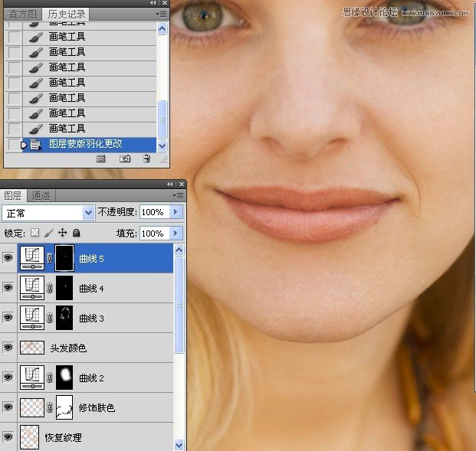Screen dimensions: 476x451
Task: Hide the 曲线 2 layer
Action: (x=8, y=377)
